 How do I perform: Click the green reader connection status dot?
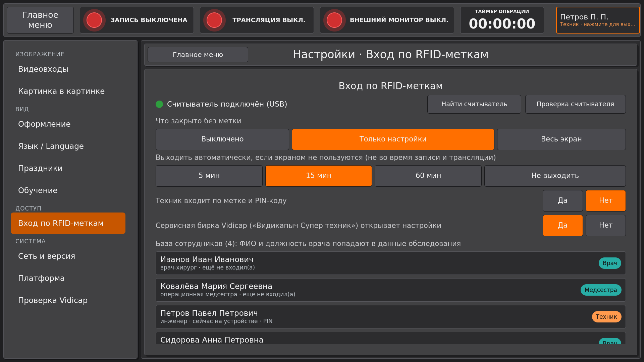point(159,104)
